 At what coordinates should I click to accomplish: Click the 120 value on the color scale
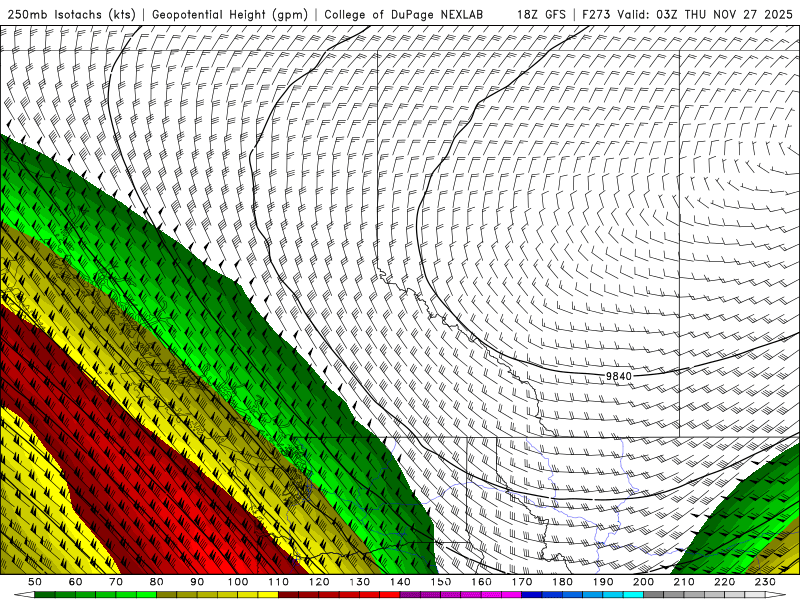319,582
